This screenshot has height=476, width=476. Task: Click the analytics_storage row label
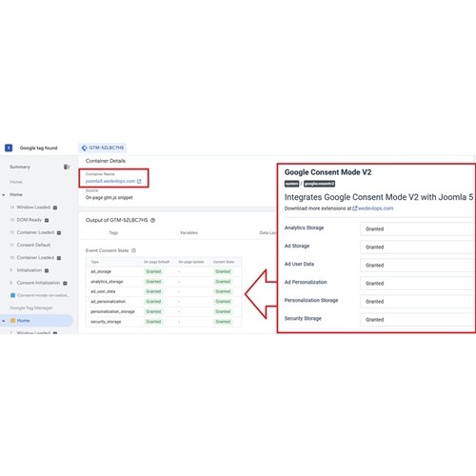pos(107,282)
